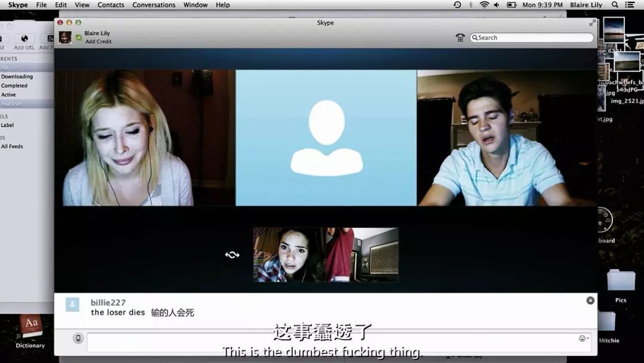Click the swap video layout icon
Screen dimensions: 644x363
[232, 255]
